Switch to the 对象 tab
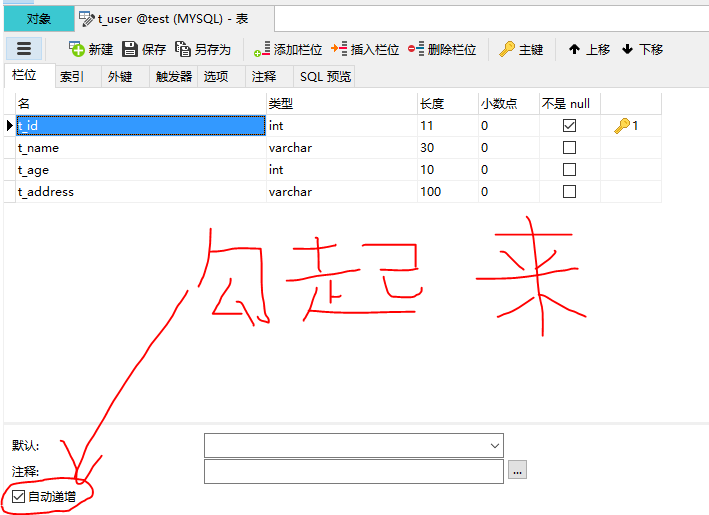Image resolution: width=709 pixels, height=515 pixels. [39, 19]
